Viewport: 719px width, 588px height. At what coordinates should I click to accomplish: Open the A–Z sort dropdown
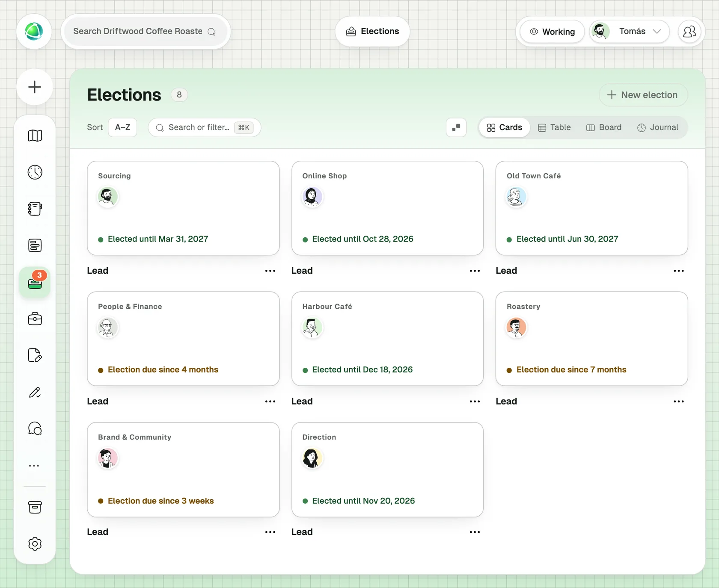pyautogui.click(x=122, y=127)
